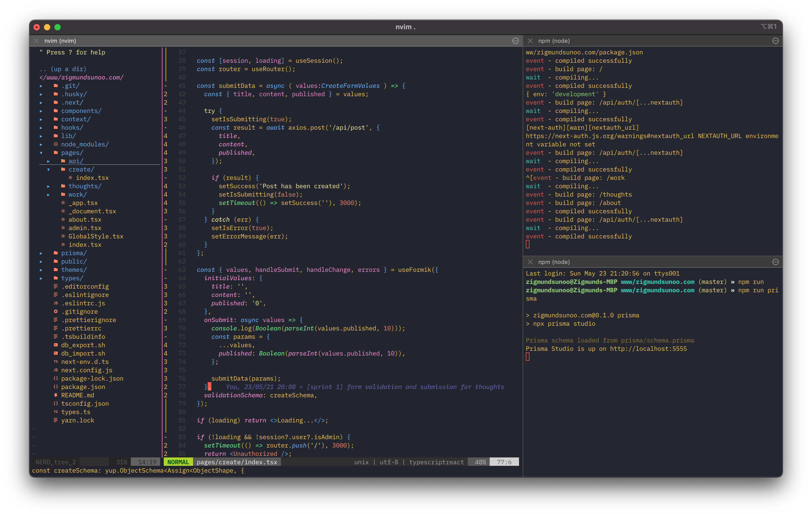
Task: Click React icon beside _app.tsx
Action: 63,203
